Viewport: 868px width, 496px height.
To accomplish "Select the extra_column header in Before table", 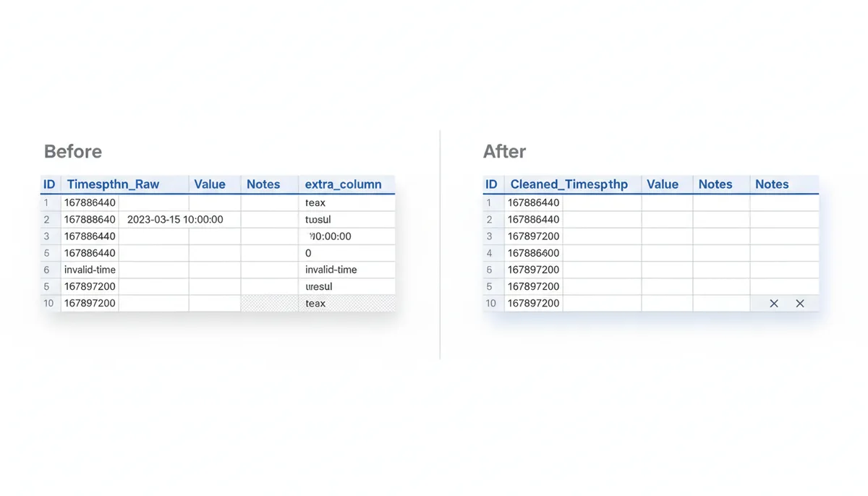I will point(343,184).
